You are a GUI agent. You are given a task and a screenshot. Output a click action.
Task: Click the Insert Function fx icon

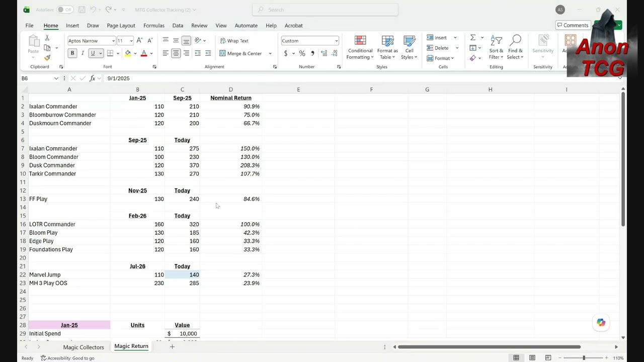pyautogui.click(x=93, y=78)
